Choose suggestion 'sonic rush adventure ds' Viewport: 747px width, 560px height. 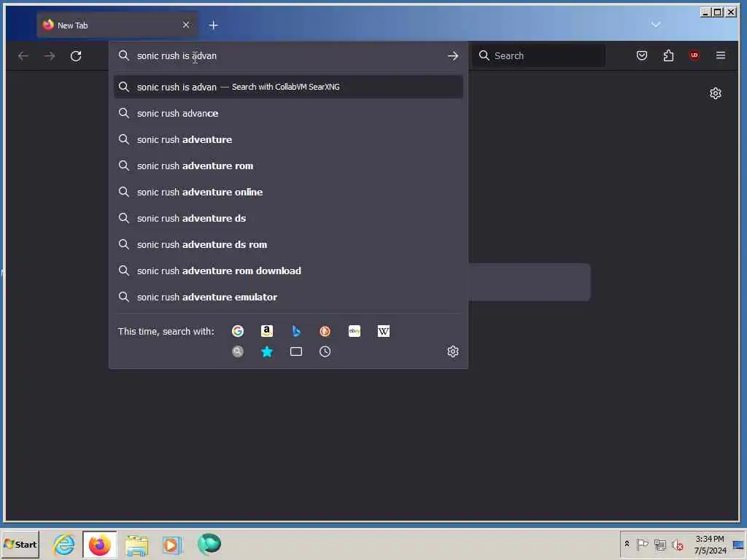[288, 218]
